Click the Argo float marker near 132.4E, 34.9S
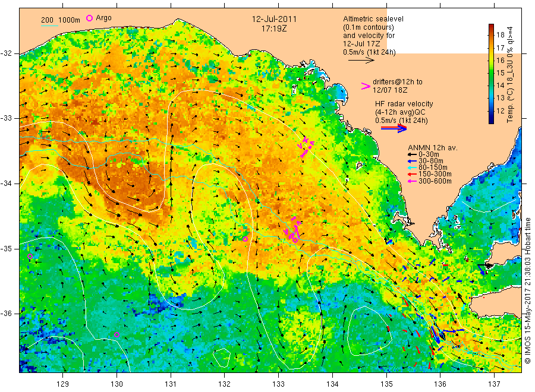The image size is (535, 392). [245, 239]
